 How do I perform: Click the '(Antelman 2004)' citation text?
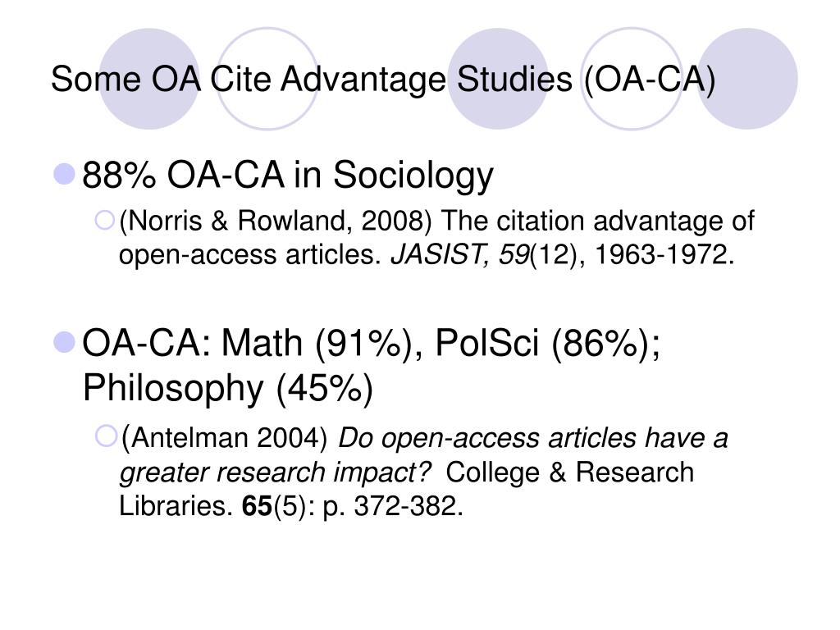coord(224,438)
